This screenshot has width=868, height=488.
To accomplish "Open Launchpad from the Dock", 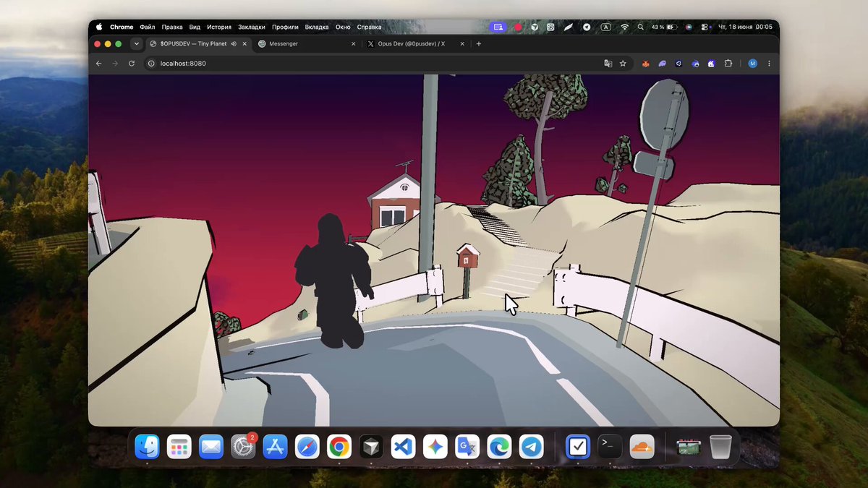I will pyautogui.click(x=179, y=447).
